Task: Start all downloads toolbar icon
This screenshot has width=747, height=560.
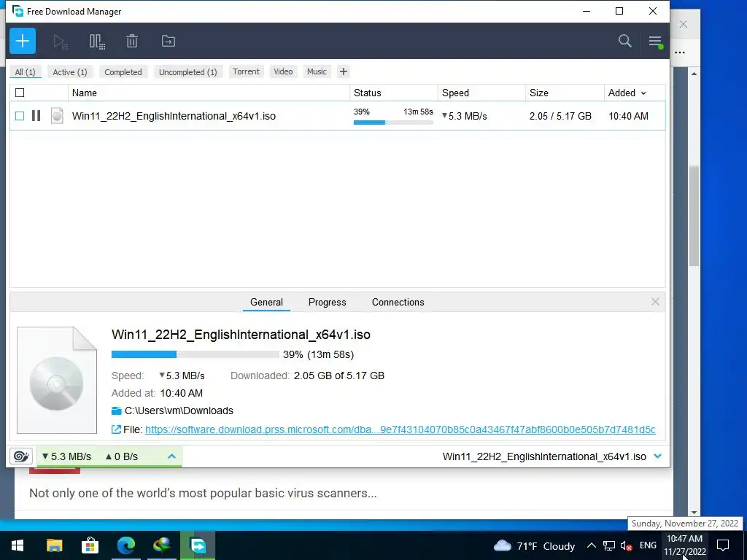Action: tap(60, 42)
